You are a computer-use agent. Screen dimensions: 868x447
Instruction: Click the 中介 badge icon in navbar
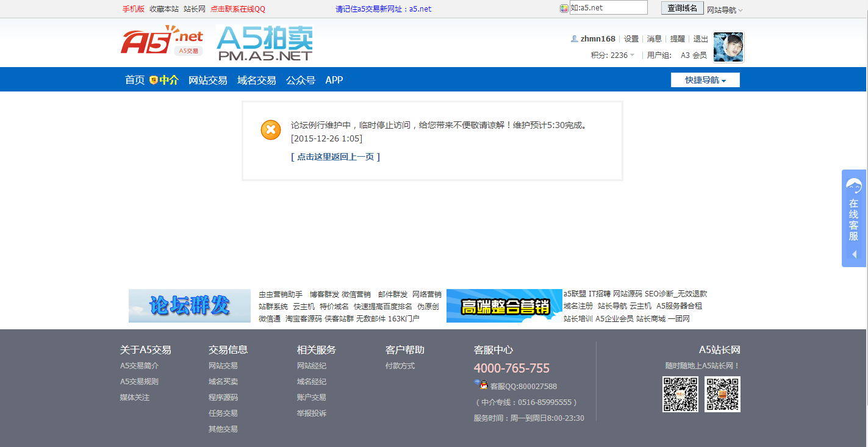(x=154, y=80)
